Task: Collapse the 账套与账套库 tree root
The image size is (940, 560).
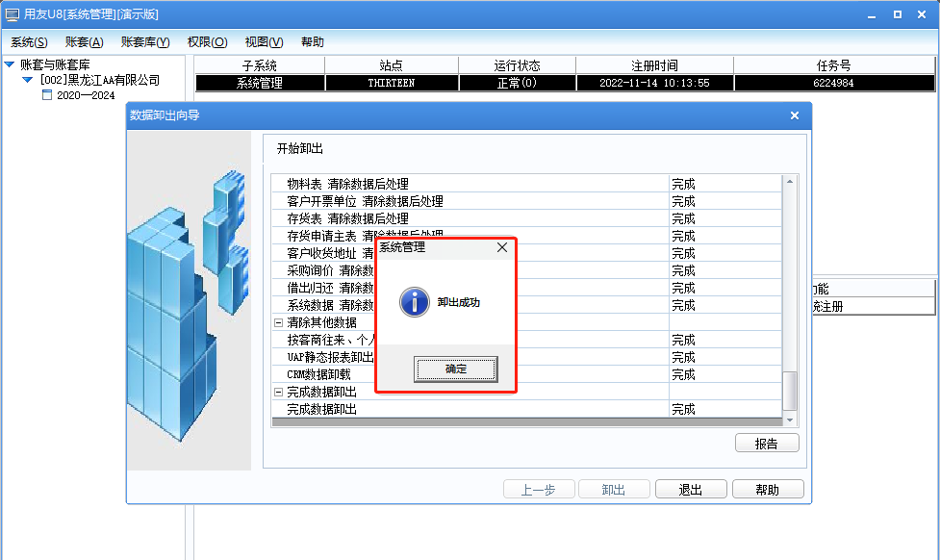Action: click(x=10, y=64)
